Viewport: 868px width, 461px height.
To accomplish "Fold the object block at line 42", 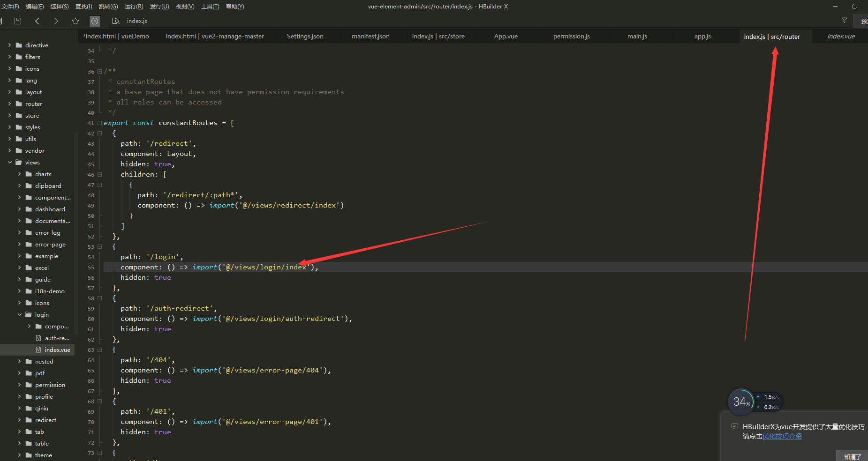I will tap(99, 134).
